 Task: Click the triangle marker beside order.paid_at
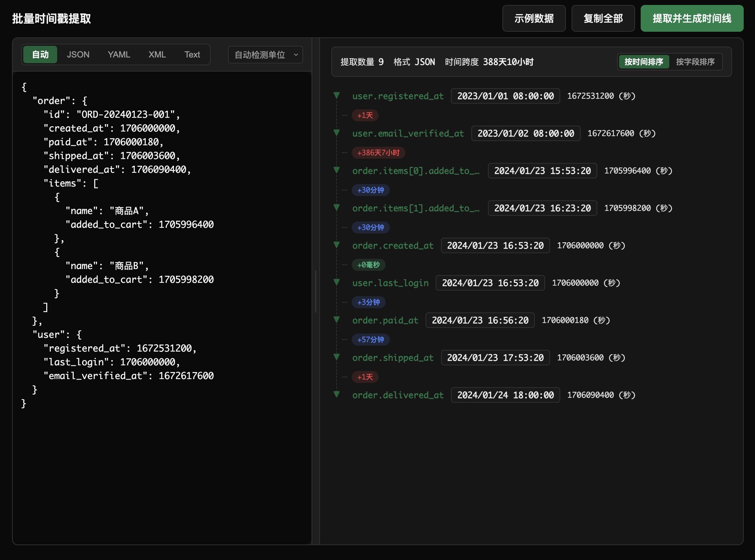point(337,319)
